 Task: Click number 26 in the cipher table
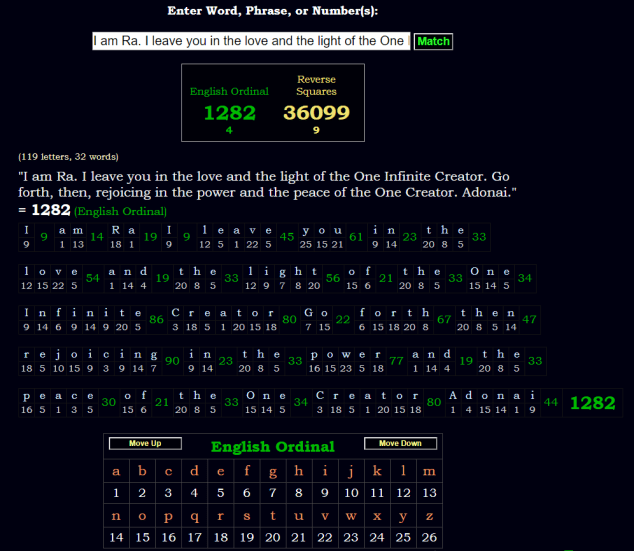point(429,538)
